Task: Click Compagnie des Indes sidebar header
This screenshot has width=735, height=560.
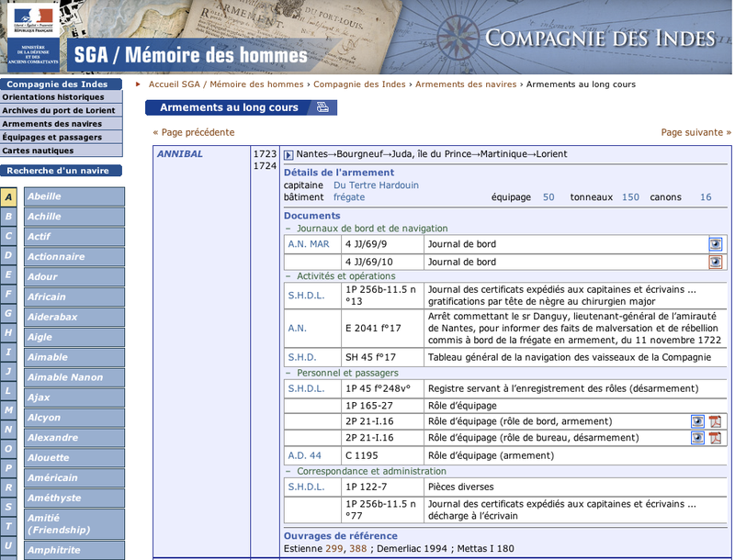Action: click(x=61, y=84)
